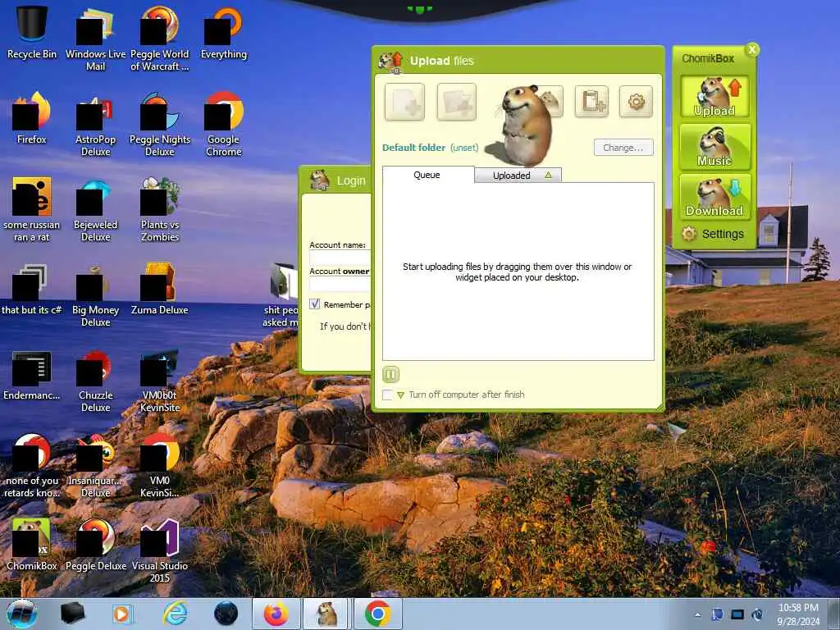840x630 pixels.
Task: Toggle Remember password checkbox in Login window
Action: coord(315,304)
